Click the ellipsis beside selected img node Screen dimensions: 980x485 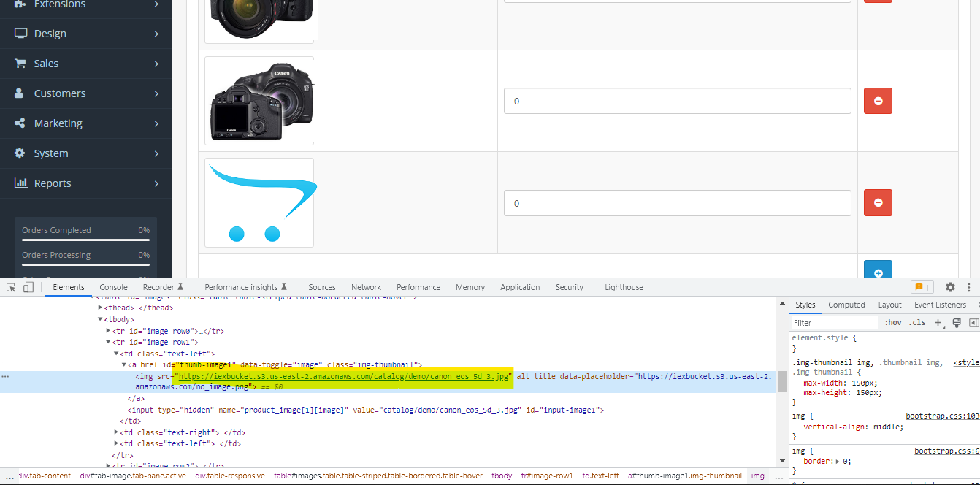point(5,377)
